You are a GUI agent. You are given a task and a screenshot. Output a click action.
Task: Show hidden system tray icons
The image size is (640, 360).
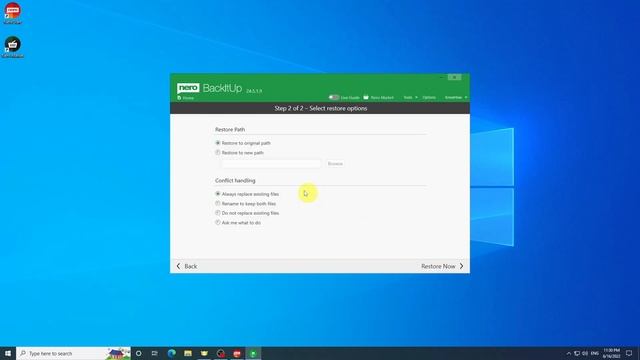tap(568, 353)
